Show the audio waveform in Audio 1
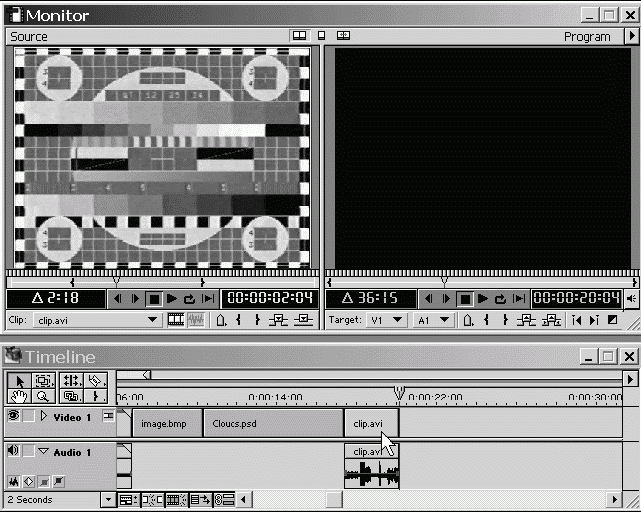This screenshot has width=641, height=512. [x=14, y=481]
